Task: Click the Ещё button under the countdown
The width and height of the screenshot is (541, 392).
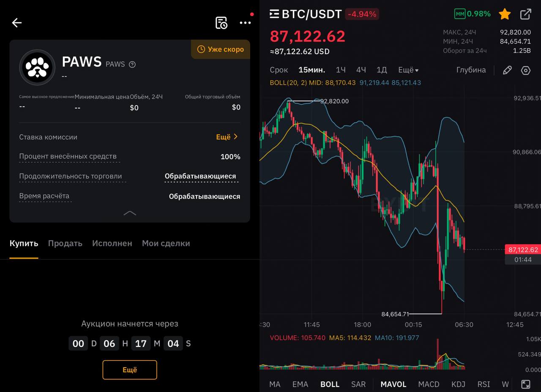Action: (130, 370)
